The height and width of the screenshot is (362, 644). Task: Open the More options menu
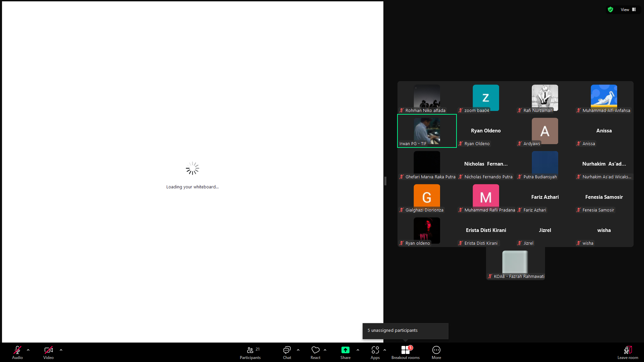pyautogui.click(x=436, y=352)
